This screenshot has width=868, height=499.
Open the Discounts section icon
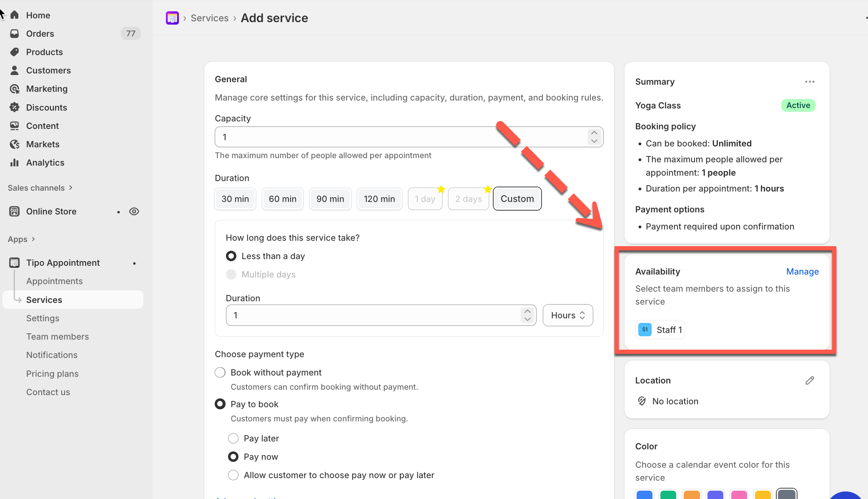15,107
